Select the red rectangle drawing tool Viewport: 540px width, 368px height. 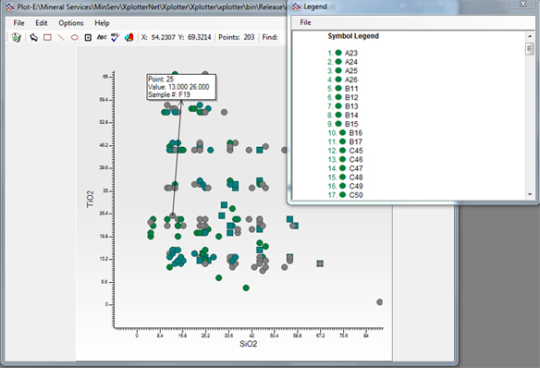point(48,37)
